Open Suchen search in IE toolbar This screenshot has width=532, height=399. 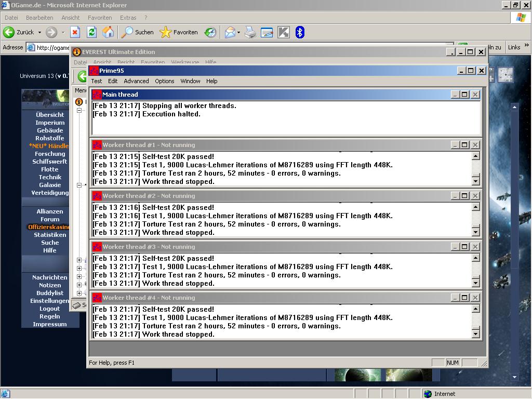tap(138, 33)
